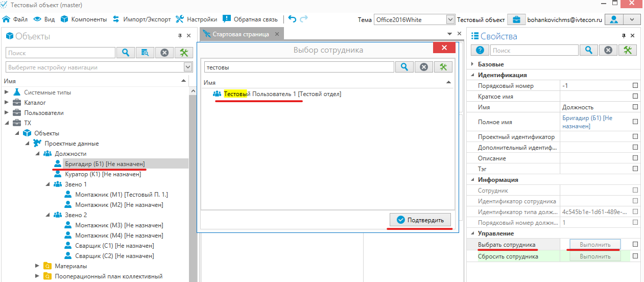Click the help question mark in Properties
Screen dimensions: 644x282
coord(480,50)
